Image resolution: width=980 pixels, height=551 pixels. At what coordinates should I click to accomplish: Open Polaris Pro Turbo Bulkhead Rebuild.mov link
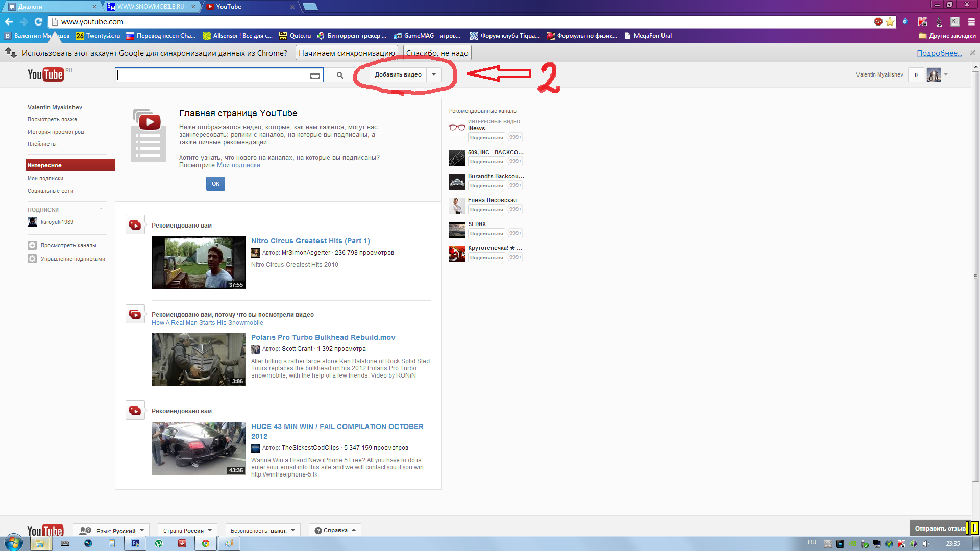click(x=323, y=337)
